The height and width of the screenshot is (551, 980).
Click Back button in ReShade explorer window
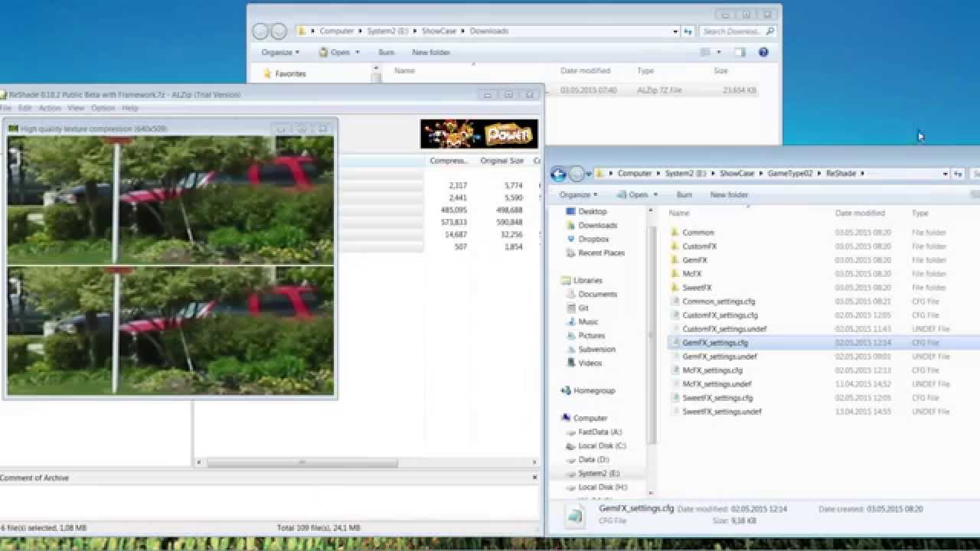coord(558,174)
